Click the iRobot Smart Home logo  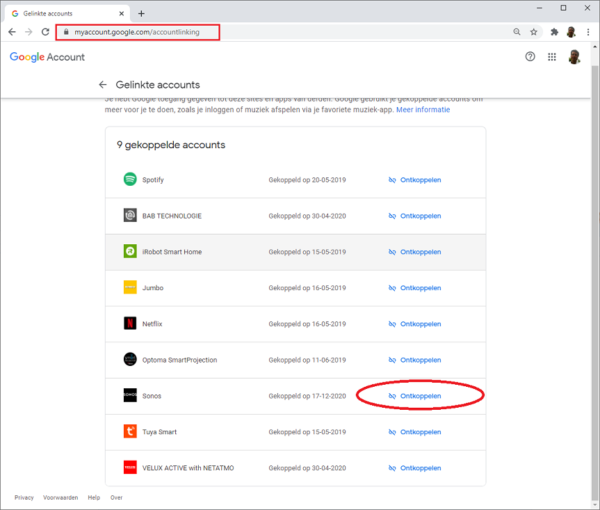coord(130,251)
